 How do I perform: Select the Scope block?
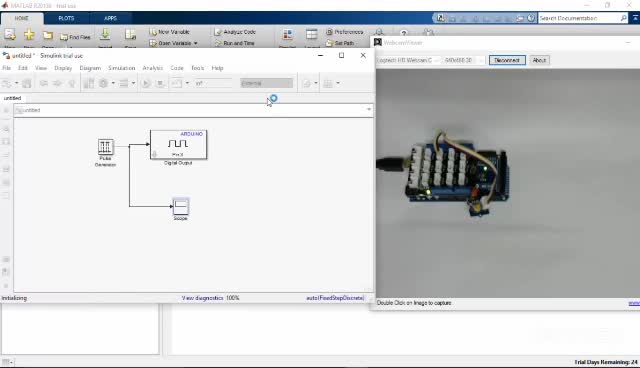180,206
